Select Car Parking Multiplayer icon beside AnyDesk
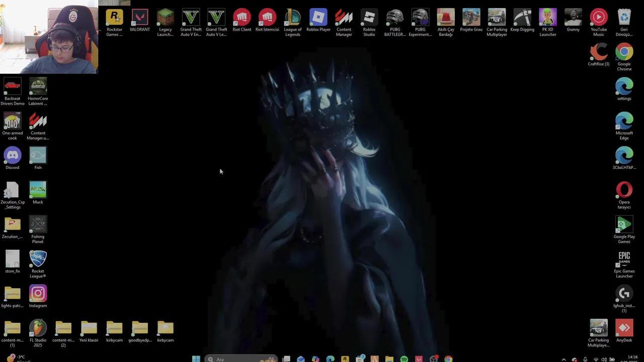Viewport: 644px width, 362px height. [599, 333]
